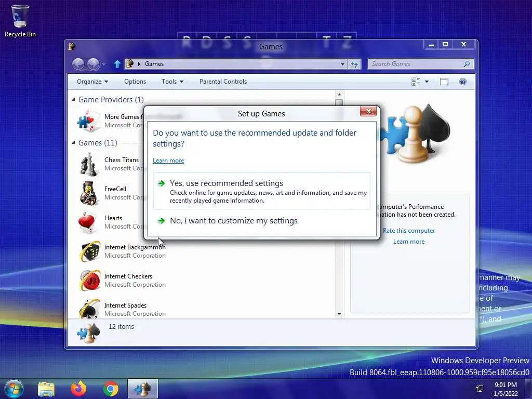532x399 pixels.
Task: Toggle the preview pane icon
Action: (x=444, y=82)
